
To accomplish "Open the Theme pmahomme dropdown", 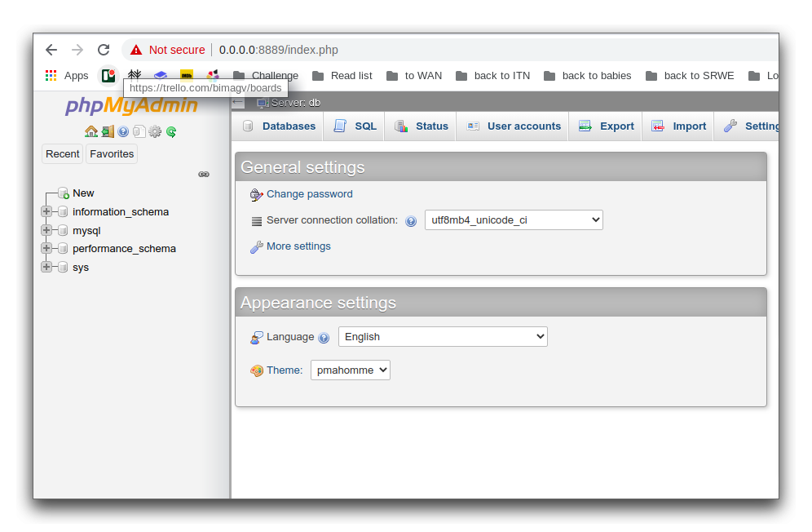I will tap(351, 370).
